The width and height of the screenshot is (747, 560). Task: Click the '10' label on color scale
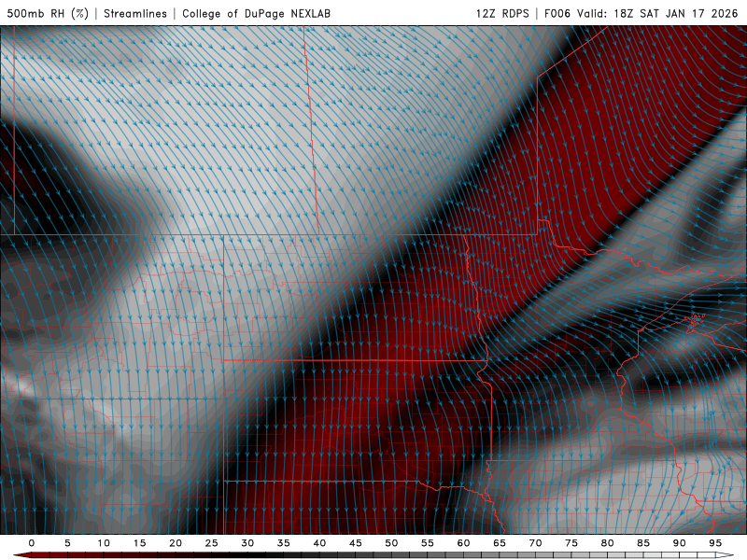coord(104,543)
